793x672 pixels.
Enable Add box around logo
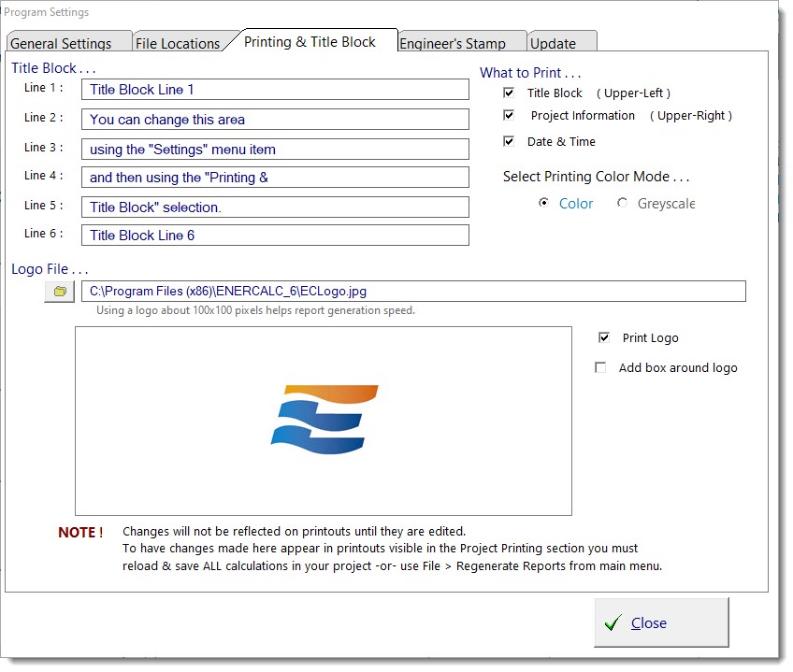pyautogui.click(x=600, y=368)
